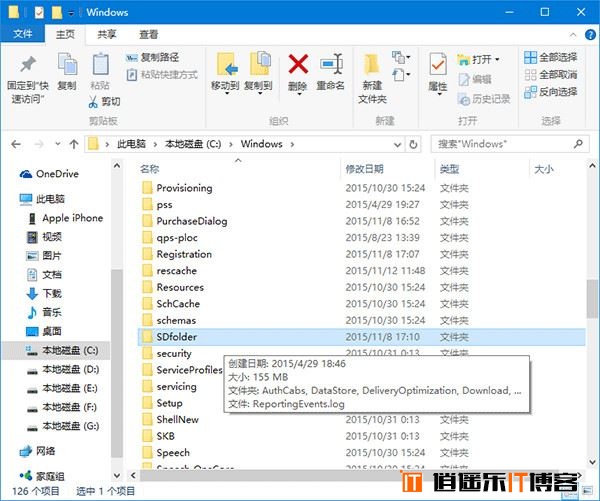Click the Pin to Quick access icon
Image resolution: width=600 pixels, height=501 pixels.
(28, 64)
